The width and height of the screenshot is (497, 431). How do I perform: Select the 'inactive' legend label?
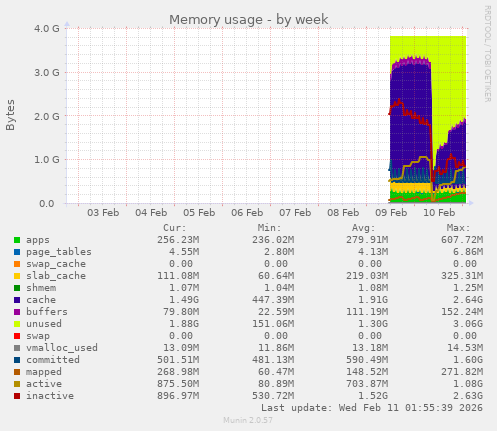[50, 396]
